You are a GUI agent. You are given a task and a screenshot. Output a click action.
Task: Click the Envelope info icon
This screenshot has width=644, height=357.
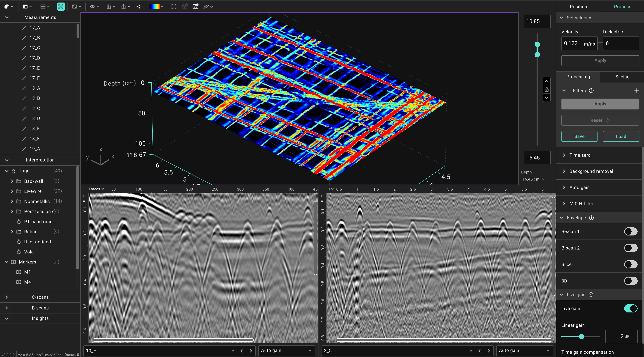591,217
